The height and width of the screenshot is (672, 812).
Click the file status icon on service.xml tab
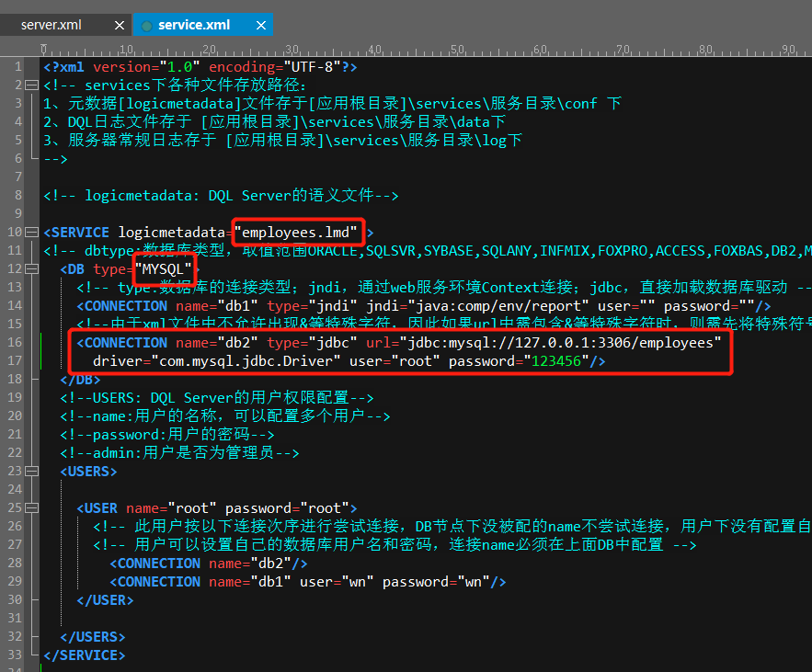pyautogui.click(x=146, y=25)
